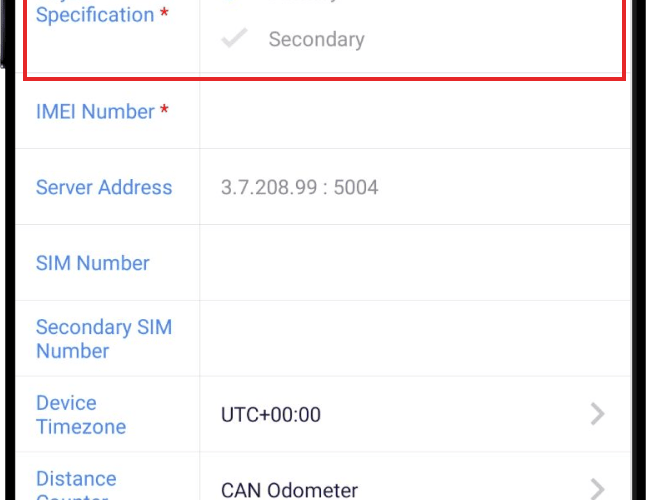The width and height of the screenshot is (649, 500).
Task: Click the Secondary option label
Action: coord(316,40)
